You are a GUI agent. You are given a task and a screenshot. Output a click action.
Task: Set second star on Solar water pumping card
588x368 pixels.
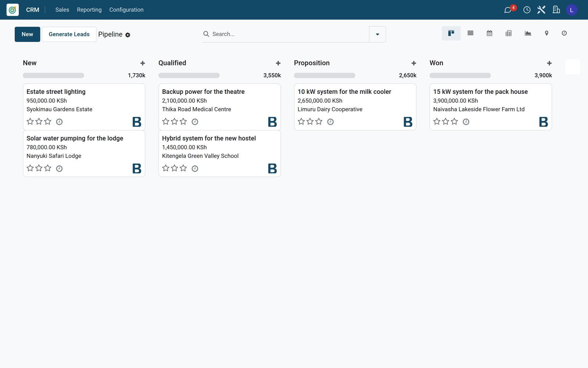coord(39,168)
